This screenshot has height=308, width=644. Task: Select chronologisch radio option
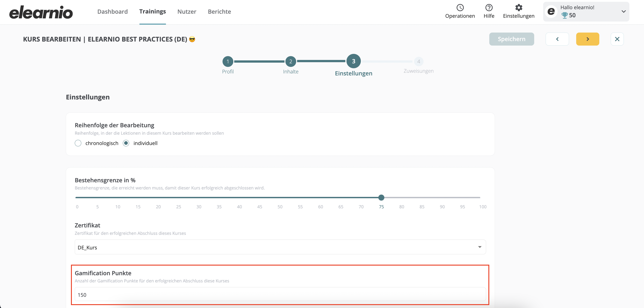[78, 143]
